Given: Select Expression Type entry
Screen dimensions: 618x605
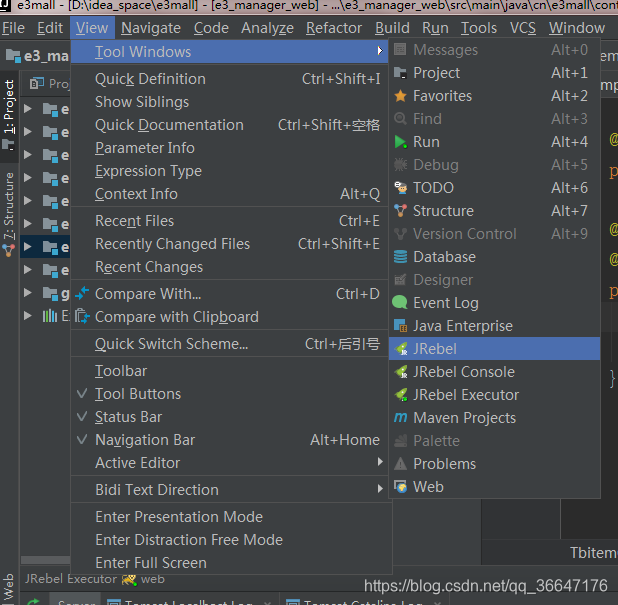Looking at the screenshot, I should click(x=229, y=171).
